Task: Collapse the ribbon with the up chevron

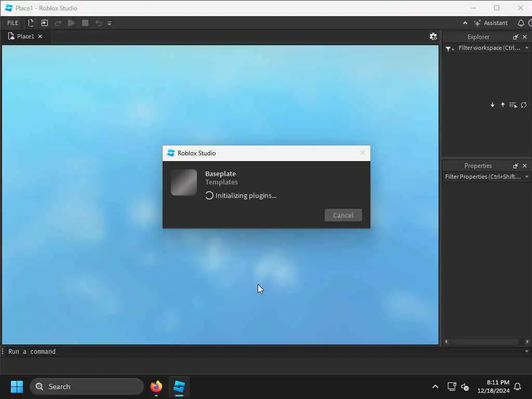Action: point(465,23)
